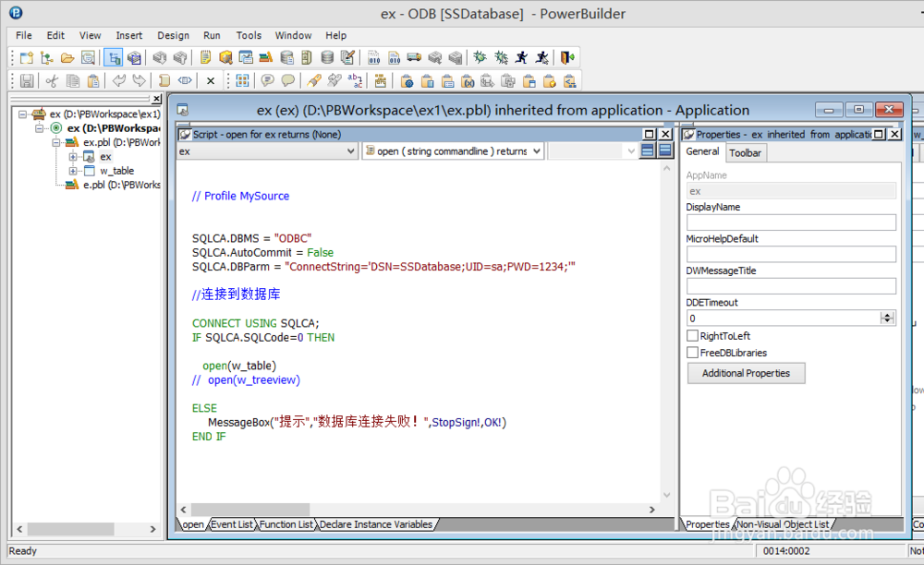Expand the ex application object node
Screen dimensions: 924x565
click(x=72, y=157)
